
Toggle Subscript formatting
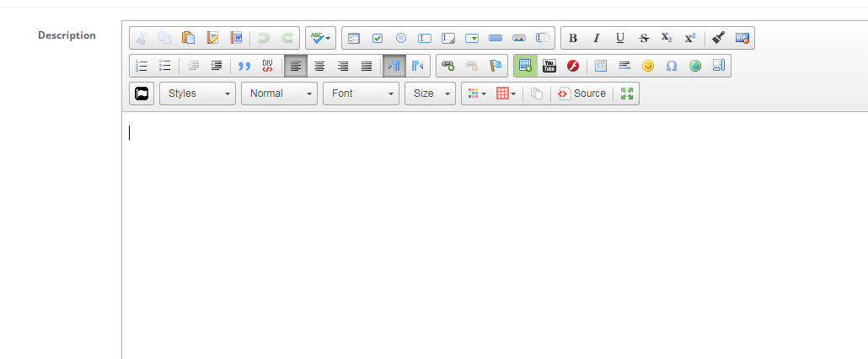click(667, 38)
